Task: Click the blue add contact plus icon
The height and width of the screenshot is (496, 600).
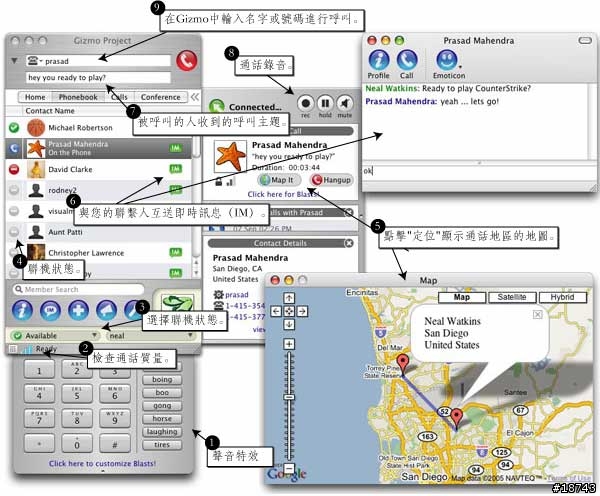Action: [78, 310]
